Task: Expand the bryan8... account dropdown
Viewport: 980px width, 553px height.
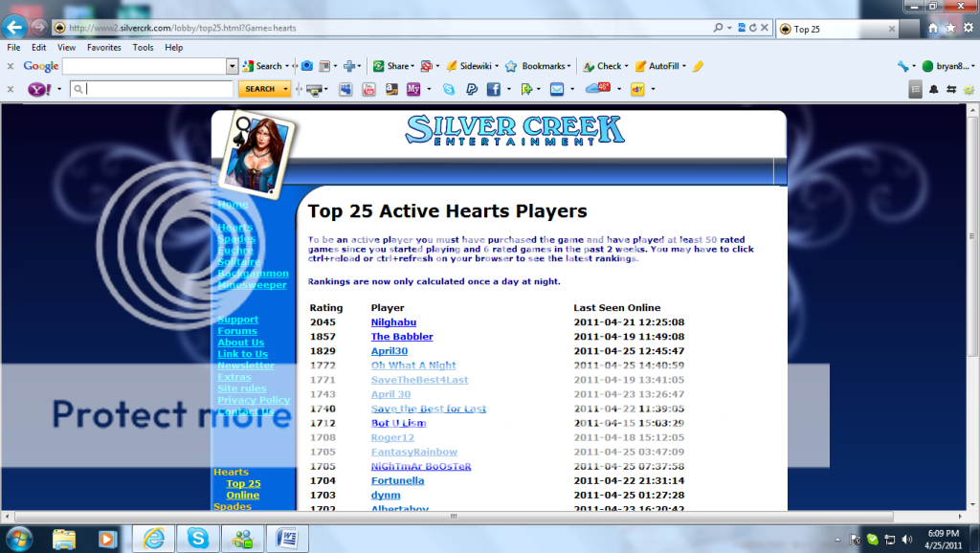Action: coord(972,66)
